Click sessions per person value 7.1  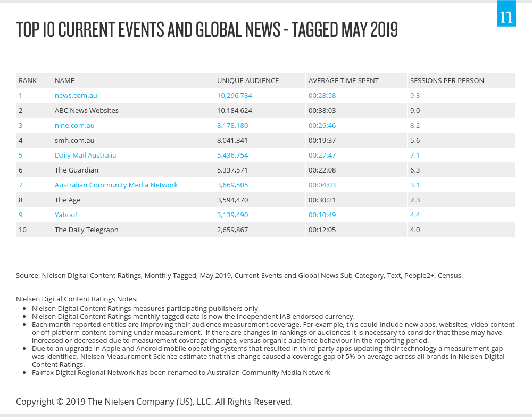click(x=415, y=156)
